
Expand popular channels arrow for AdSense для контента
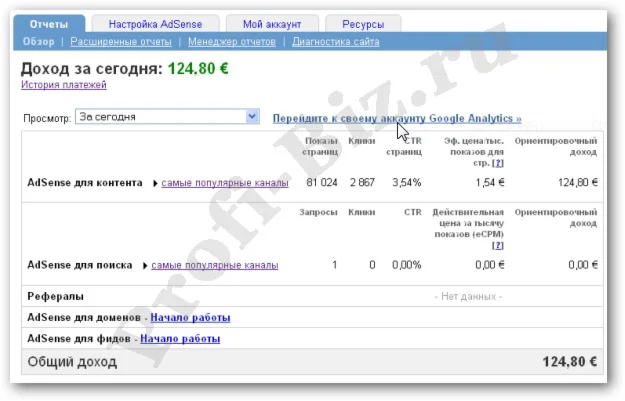click(x=155, y=183)
